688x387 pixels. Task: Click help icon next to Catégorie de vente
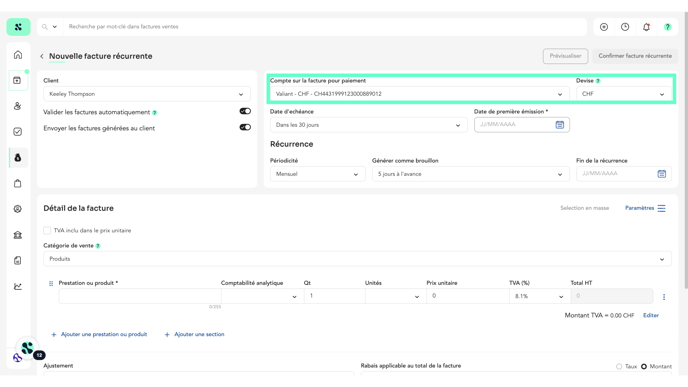(98, 246)
